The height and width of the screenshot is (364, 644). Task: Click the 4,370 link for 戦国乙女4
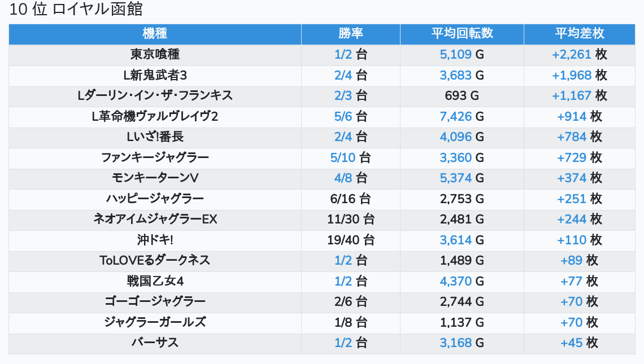[455, 281]
